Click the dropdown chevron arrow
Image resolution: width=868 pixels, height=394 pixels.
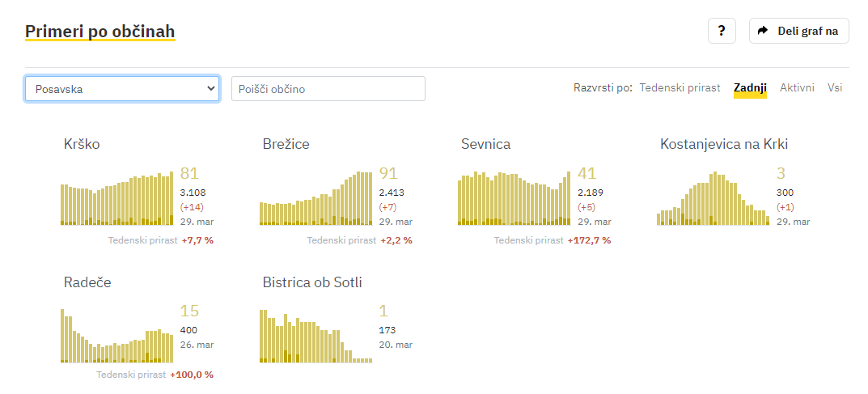click(x=210, y=88)
